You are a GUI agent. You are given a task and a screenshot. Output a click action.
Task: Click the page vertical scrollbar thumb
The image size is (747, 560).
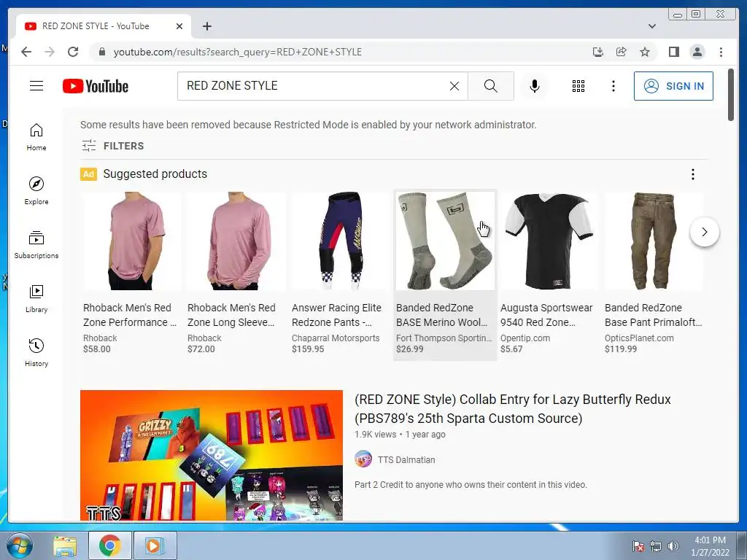pyautogui.click(x=731, y=94)
